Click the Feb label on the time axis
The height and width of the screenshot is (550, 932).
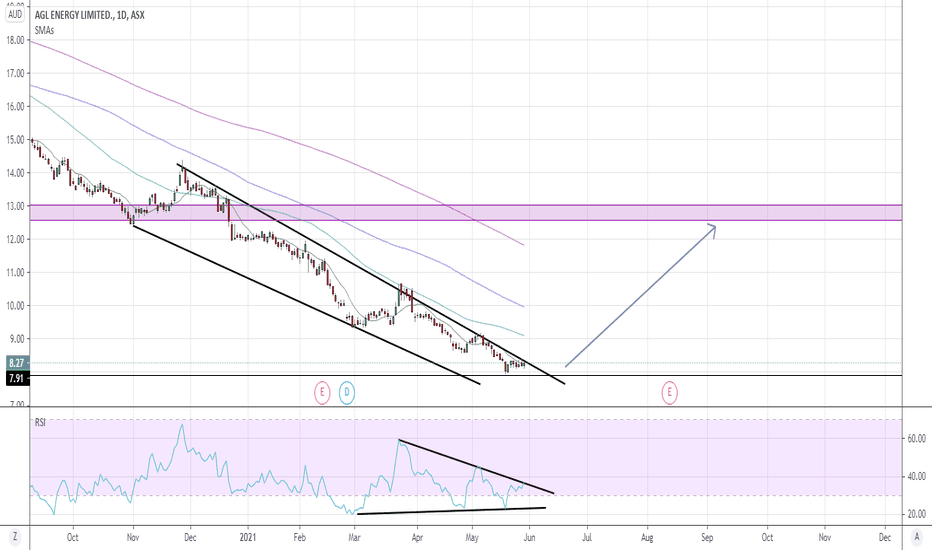(300, 538)
